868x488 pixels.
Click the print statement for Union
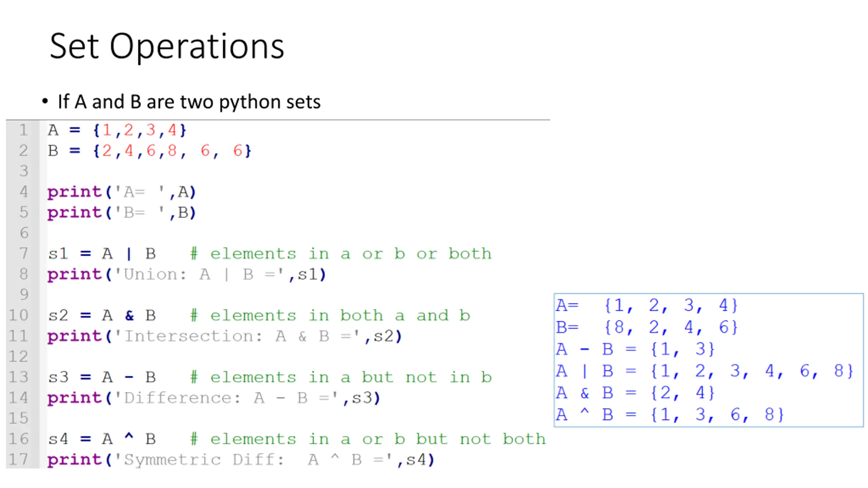(x=186, y=274)
